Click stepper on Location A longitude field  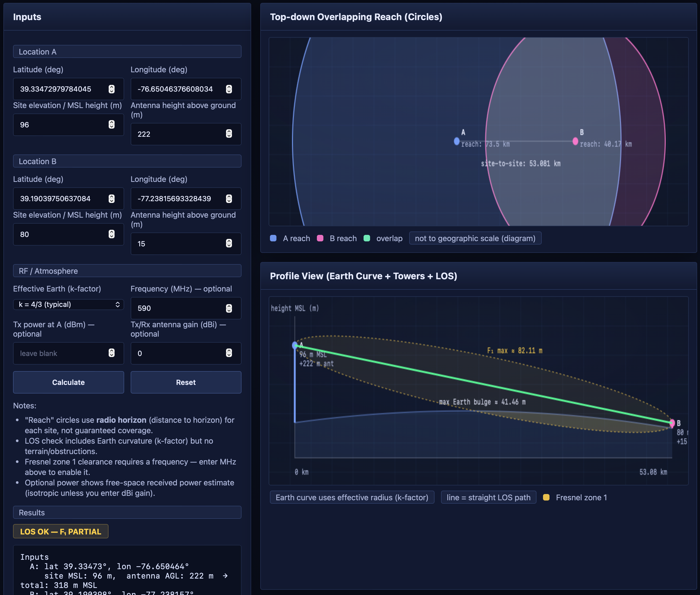tap(229, 89)
